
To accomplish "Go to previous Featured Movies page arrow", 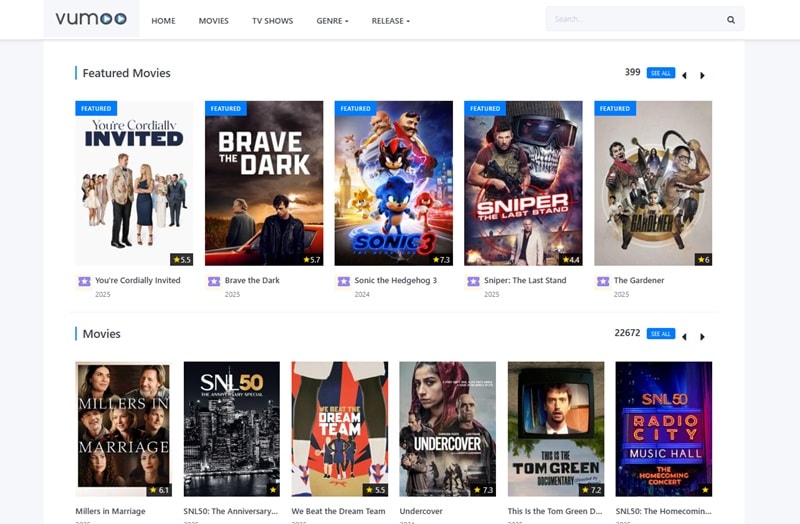I will 685,76.
